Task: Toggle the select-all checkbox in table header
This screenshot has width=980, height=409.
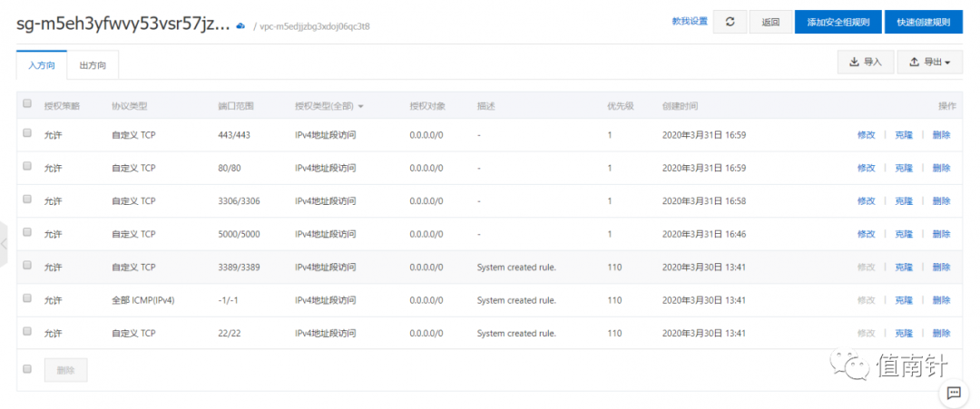Action: tap(27, 103)
